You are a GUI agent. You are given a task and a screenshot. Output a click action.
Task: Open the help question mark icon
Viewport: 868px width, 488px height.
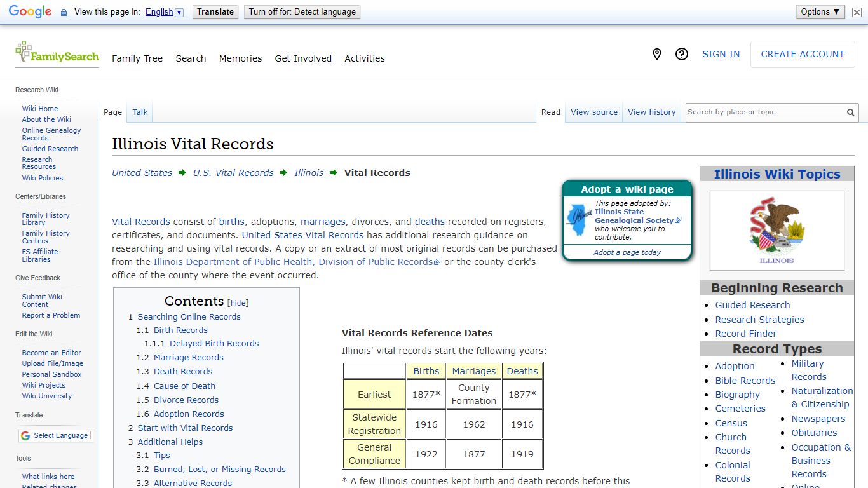[x=682, y=55]
